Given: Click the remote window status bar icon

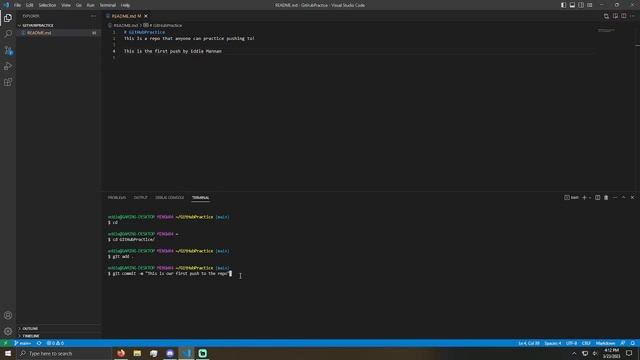Looking at the screenshot, I should click(x=6, y=343).
